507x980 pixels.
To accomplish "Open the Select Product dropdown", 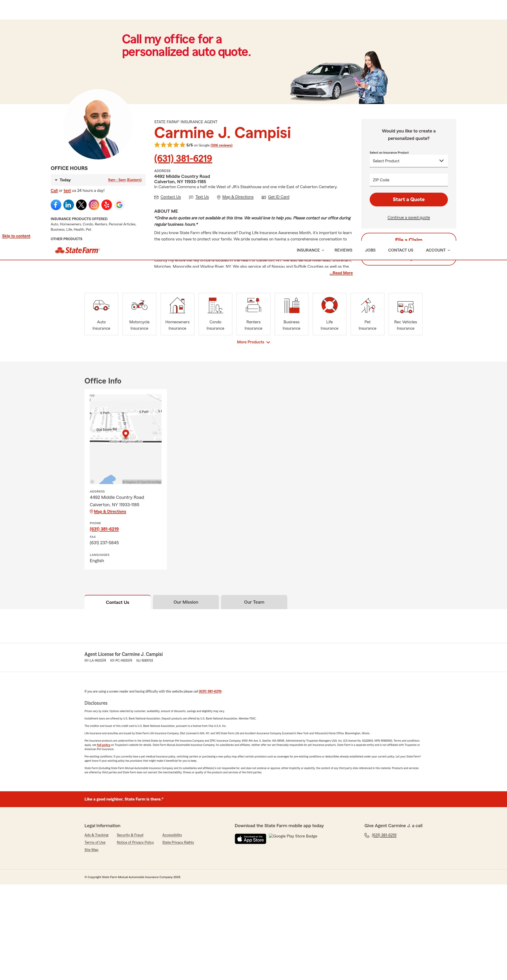I will coord(409,161).
